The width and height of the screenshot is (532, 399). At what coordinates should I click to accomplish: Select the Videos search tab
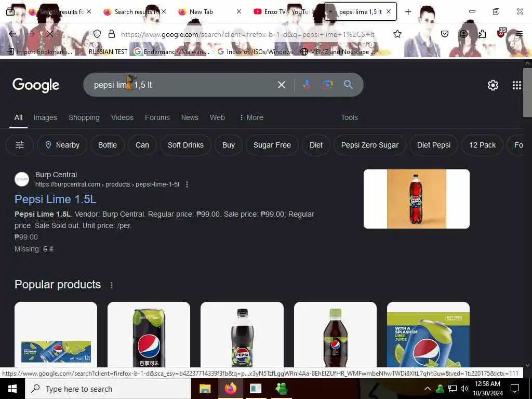[x=122, y=117]
